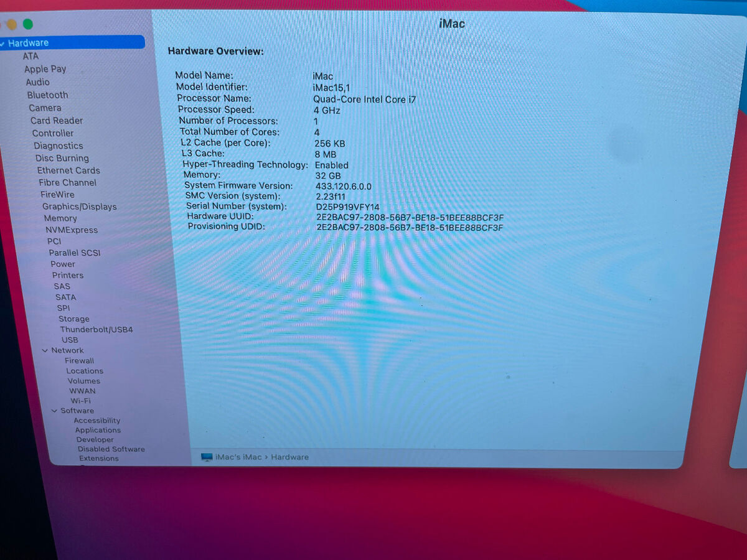The width and height of the screenshot is (747, 560).
Task: Select PCI in the sidebar
Action: point(54,241)
